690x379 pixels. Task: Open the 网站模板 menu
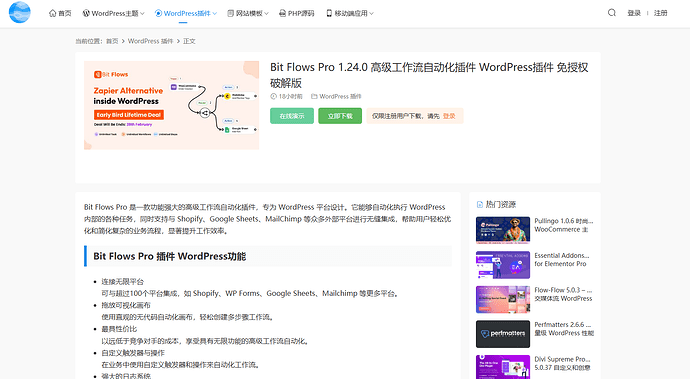point(248,13)
